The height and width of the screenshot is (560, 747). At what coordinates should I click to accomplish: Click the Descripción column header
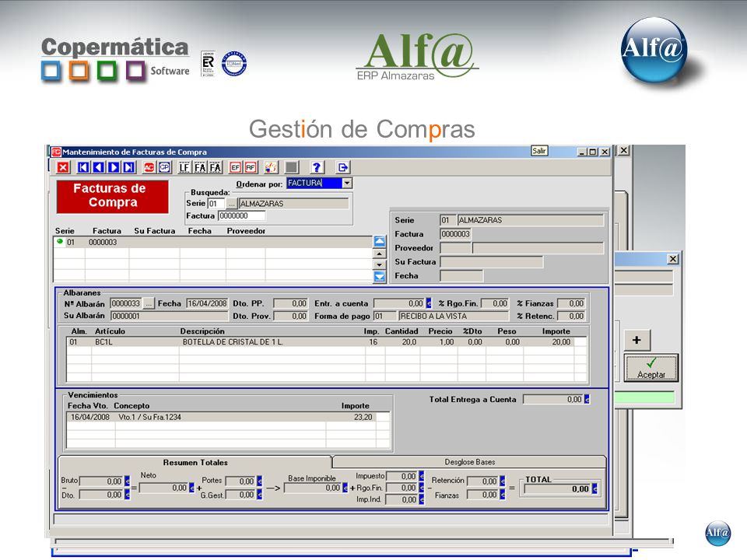click(x=202, y=331)
